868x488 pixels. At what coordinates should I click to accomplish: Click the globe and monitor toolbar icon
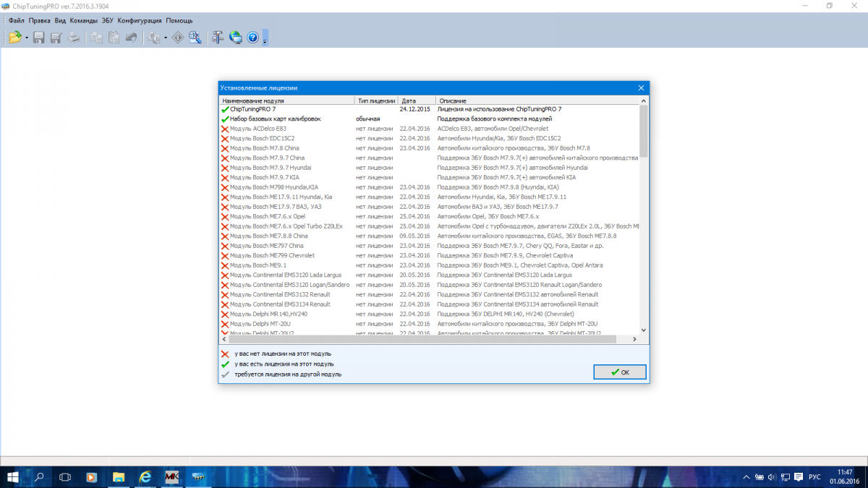pyautogui.click(x=235, y=38)
